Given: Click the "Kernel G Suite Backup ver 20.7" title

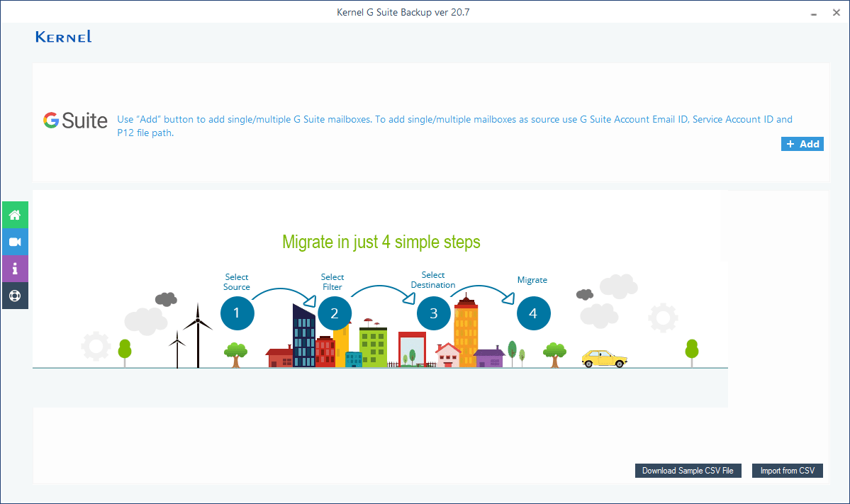Looking at the screenshot, I should click(x=403, y=12).
